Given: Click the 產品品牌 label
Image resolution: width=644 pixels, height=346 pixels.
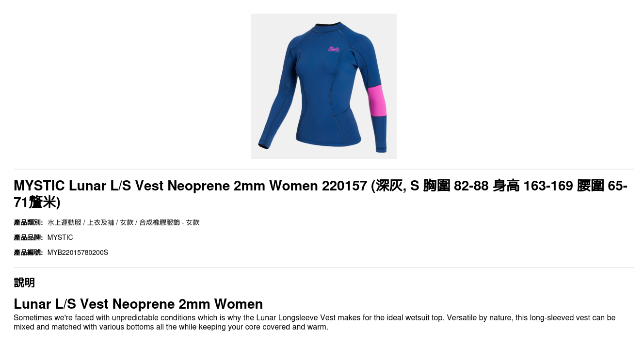Looking at the screenshot, I should click(28, 237).
